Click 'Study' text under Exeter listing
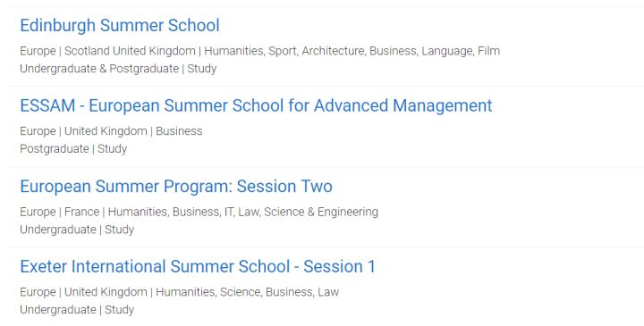This screenshot has height=326, width=644. click(120, 310)
